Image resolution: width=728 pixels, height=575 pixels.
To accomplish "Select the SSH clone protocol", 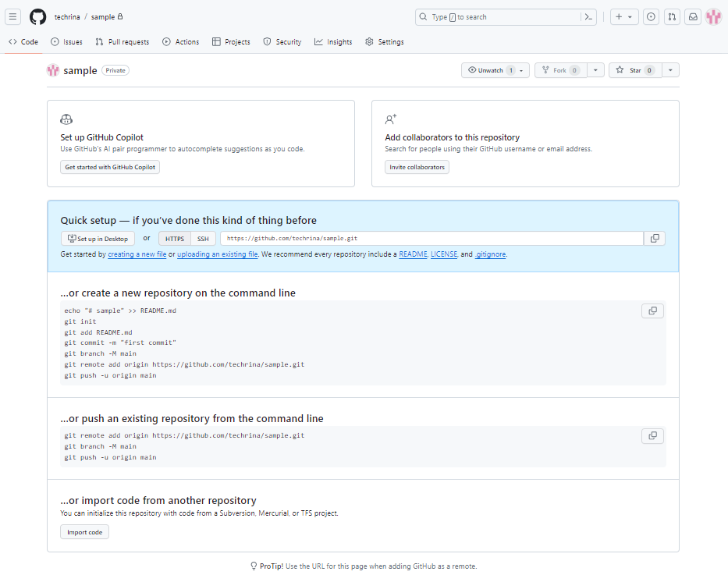I will [203, 239].
